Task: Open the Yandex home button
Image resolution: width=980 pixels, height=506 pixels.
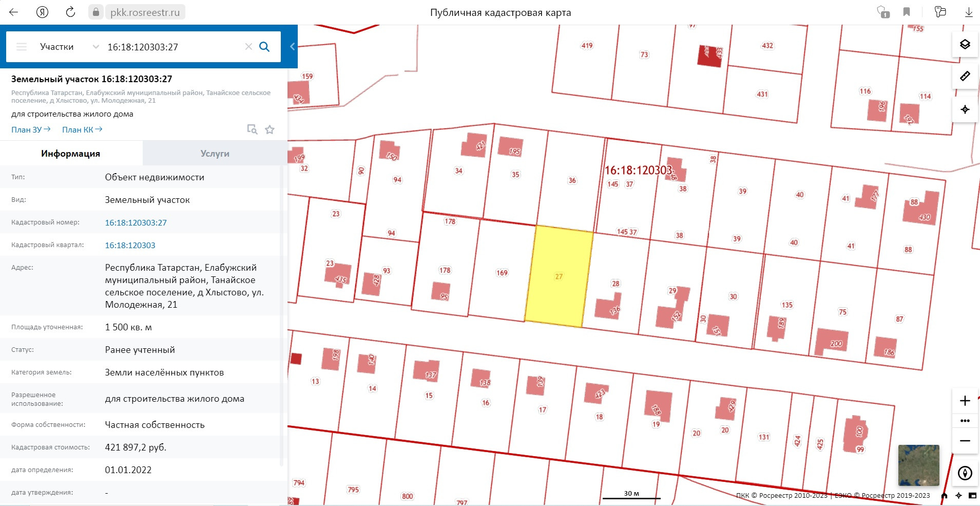Action: [42, 12]
